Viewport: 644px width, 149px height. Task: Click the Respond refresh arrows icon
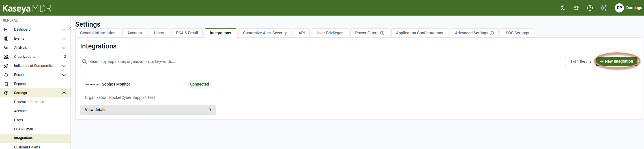tap(6, 75)
